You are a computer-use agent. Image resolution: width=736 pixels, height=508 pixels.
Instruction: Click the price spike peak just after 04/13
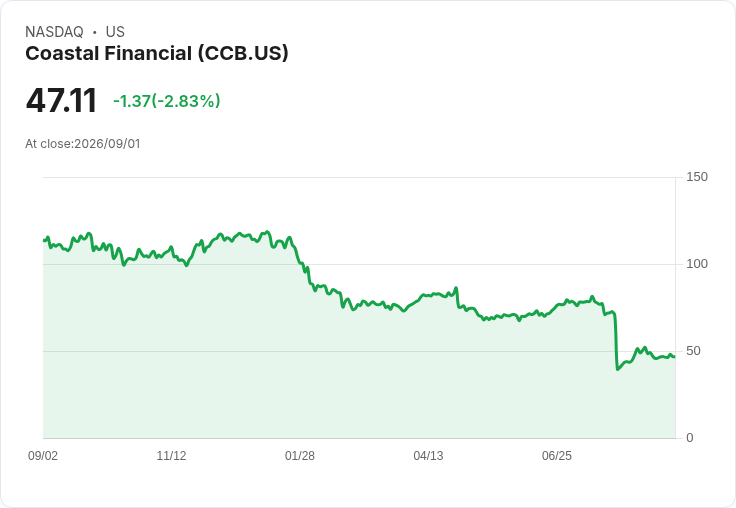(x=456, y=288)
